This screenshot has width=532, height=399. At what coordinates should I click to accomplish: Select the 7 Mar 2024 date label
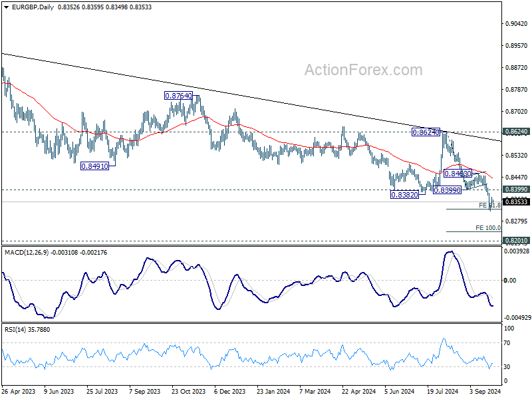(x=315, y=391)
